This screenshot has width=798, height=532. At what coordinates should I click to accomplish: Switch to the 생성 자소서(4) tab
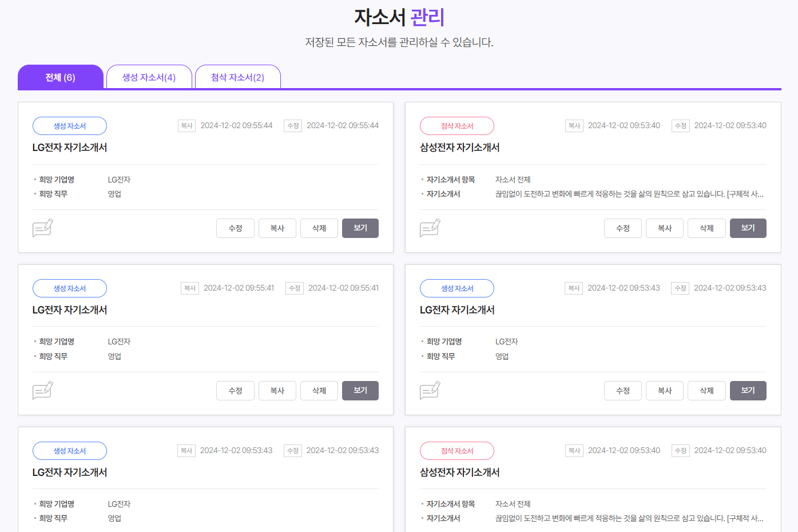pyautogui.click(x=149, y=77)
